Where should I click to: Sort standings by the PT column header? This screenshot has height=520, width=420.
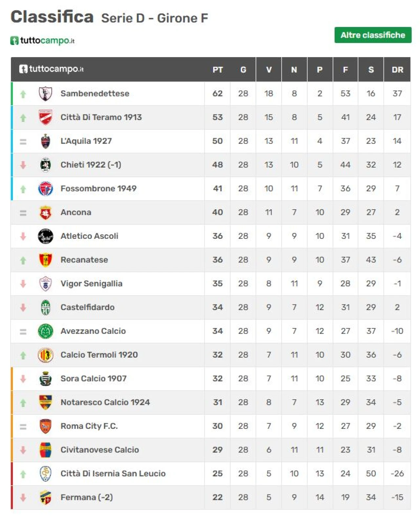(x=218, y=70)
